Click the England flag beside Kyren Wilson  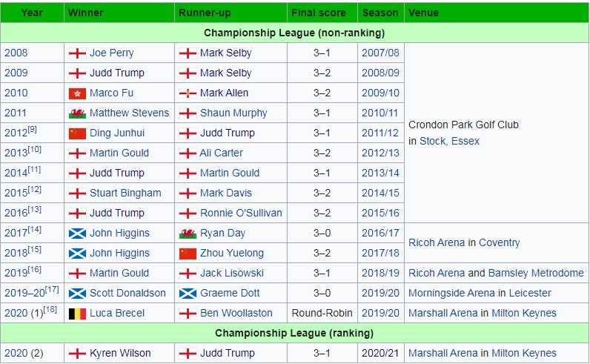[x=77, y=354]
